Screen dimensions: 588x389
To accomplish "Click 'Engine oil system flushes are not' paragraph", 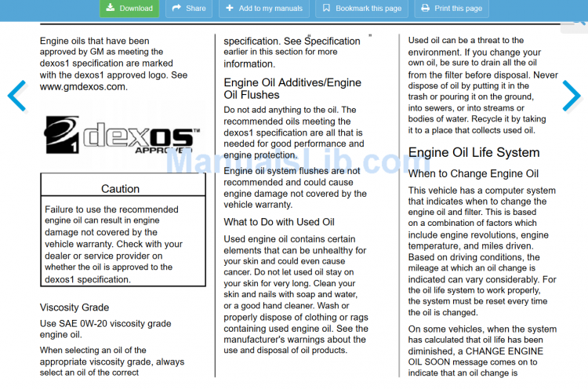I will (x=295, y=187).
